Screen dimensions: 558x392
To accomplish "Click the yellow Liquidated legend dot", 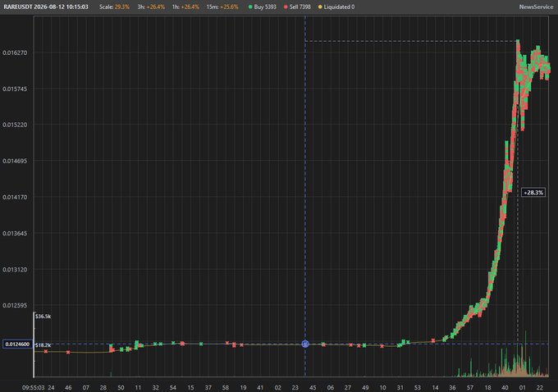I will coord(320,7).
